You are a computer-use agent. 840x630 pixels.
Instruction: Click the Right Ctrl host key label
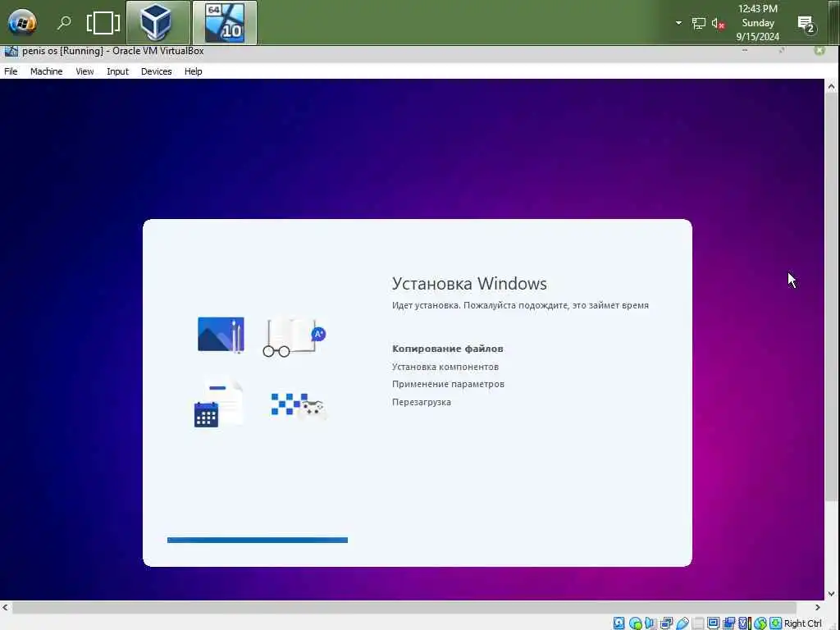(802, 623)
